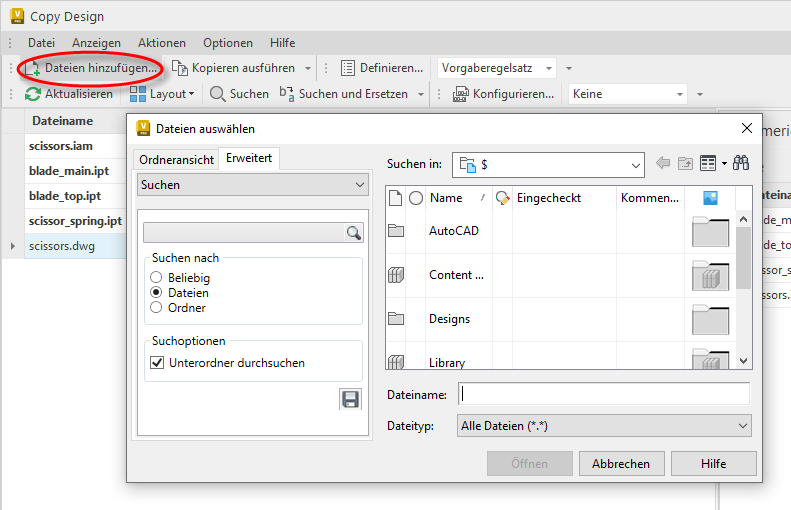Click the binoculars search icon in dialog

pyautogui.click(x=741, y=163)
